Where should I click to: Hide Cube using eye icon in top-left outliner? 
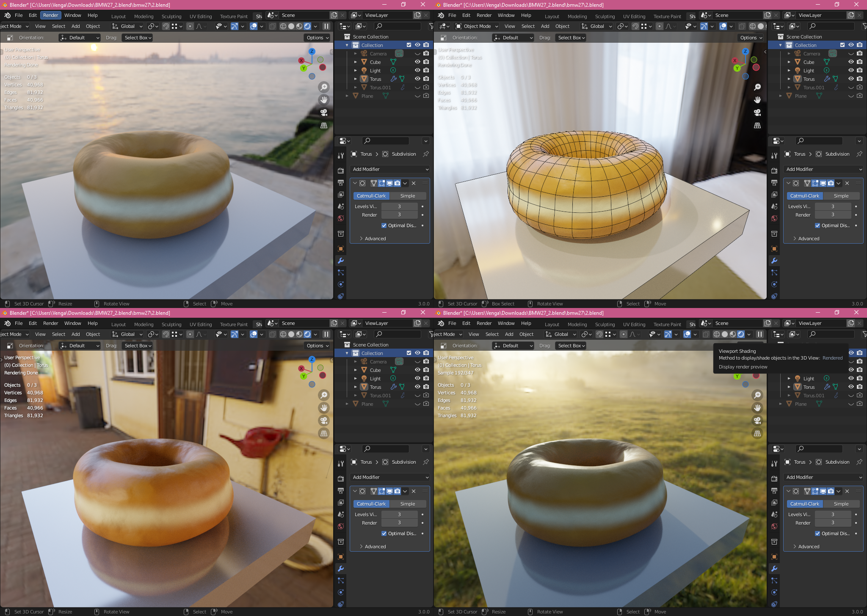click(x=417, y=62)
